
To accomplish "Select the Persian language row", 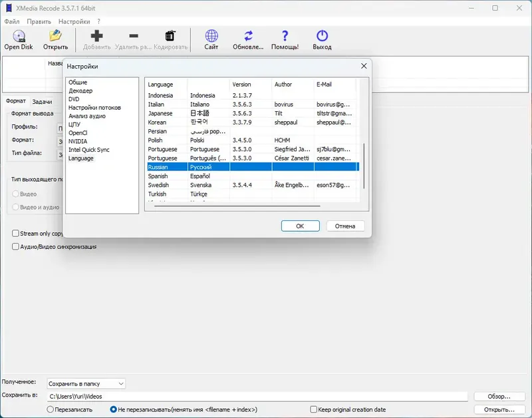I will pyautogui.click(x=253, y=131).
